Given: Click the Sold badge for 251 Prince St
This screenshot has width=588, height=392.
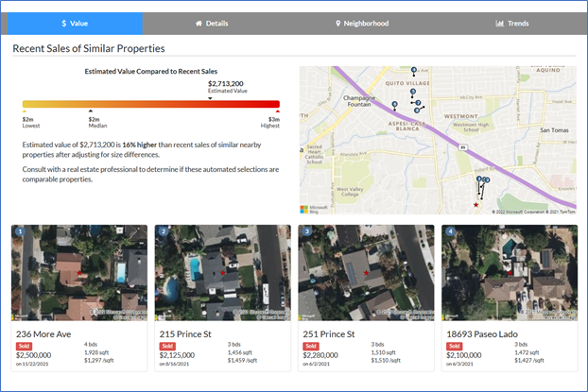Looking at the screenshot, I should click(x=311, y=346).
